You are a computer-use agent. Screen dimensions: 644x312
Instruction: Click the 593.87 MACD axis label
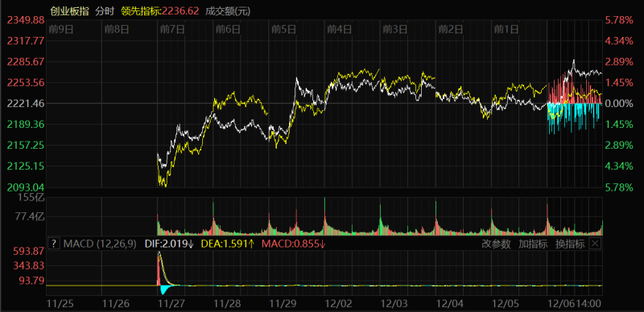click(x=29, y=251)
